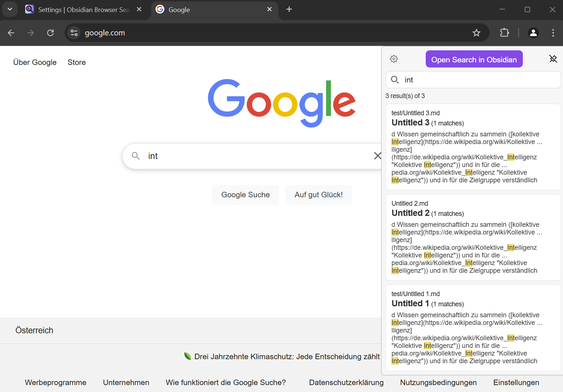Viewport: 563px width, 392px height.
Task: Open the Chrome extensions puzzle icon
Action: click(504, 33)
